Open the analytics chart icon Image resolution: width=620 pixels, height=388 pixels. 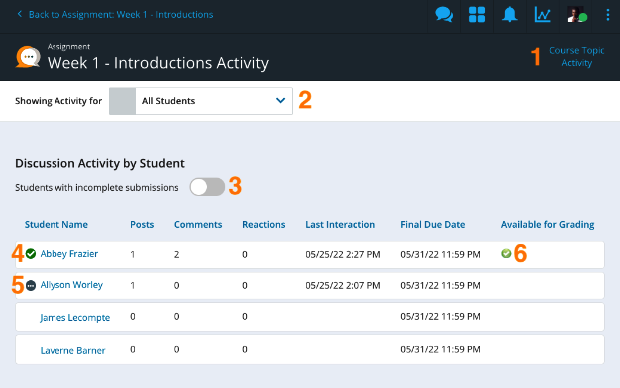pos(542,15)
